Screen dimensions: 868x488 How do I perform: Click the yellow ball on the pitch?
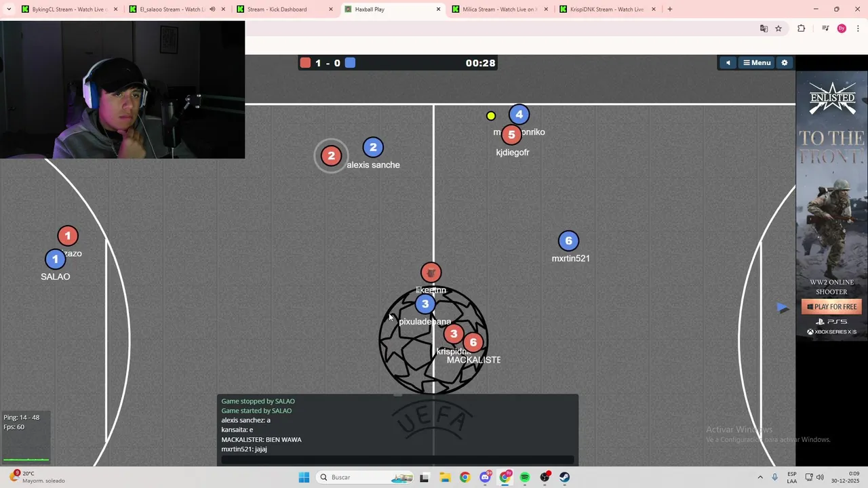click(491, 116)
